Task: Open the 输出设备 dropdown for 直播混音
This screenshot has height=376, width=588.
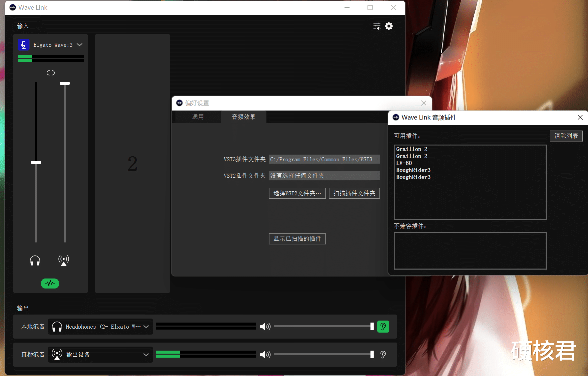Action: tap(146, 355)
